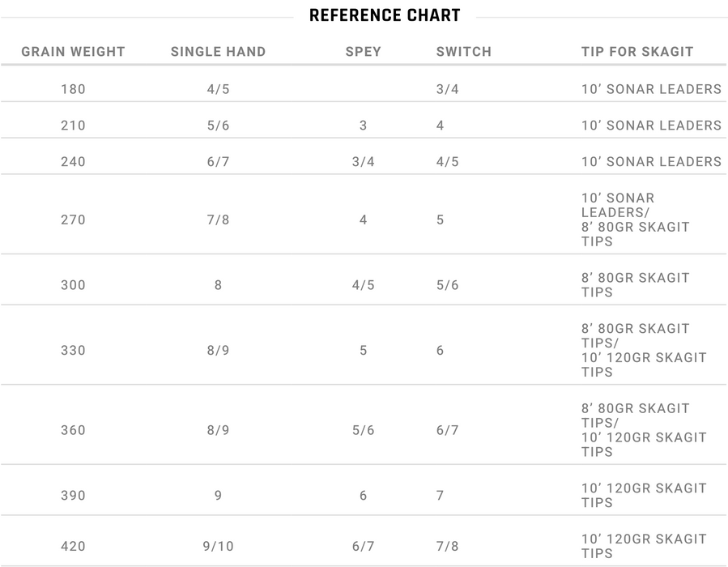Select the 270 grain weight cell
Screen dimensions: 728x567
pos(74,220)
